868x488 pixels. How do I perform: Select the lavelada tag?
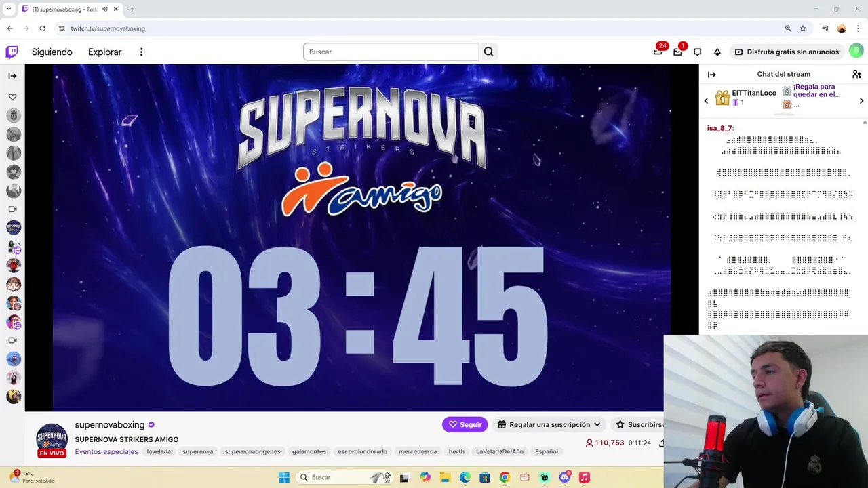click(159, 451)
